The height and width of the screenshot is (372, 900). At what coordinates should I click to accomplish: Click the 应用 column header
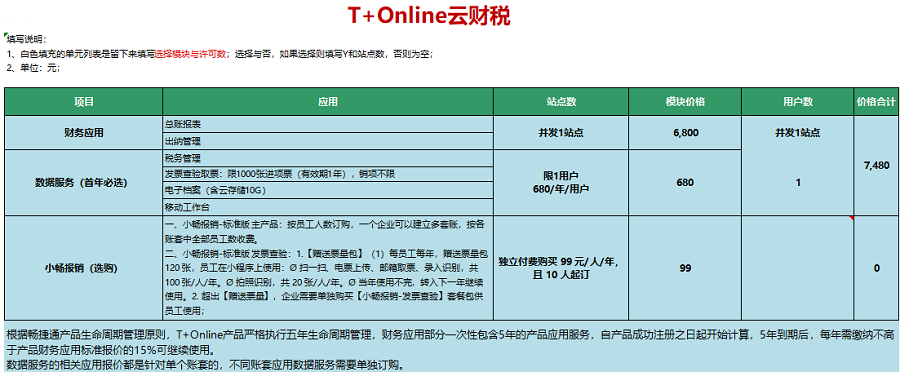(328, 102)
